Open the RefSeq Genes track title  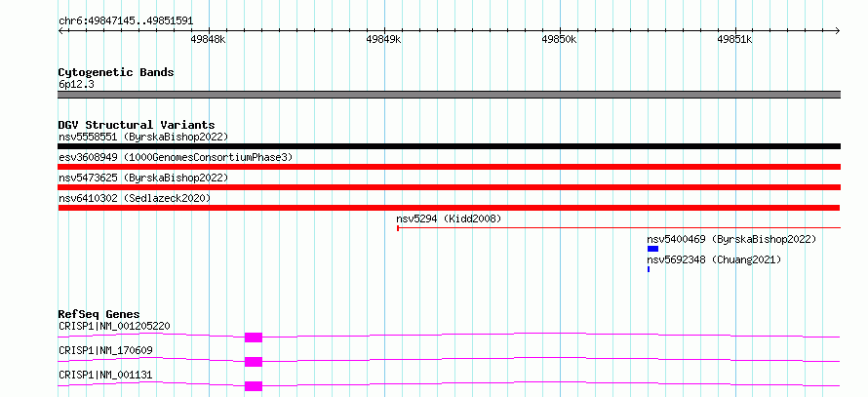pyautogui.click(x=99, y=314)
